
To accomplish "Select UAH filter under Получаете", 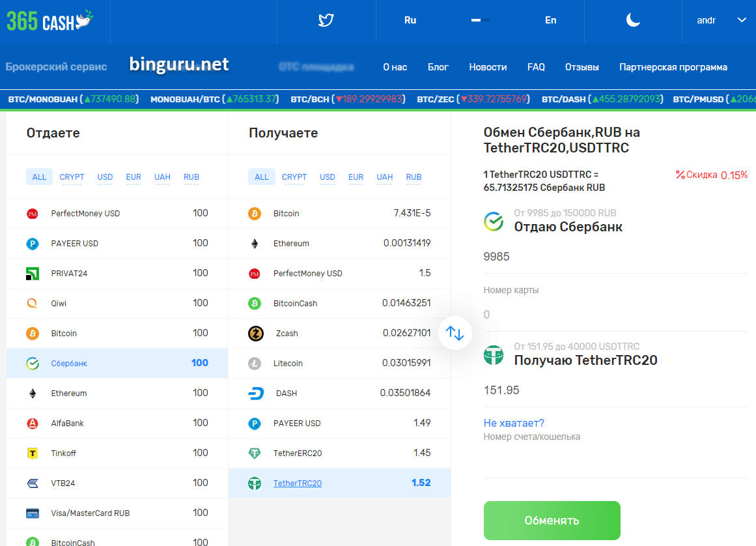I will tap(385, 177).
